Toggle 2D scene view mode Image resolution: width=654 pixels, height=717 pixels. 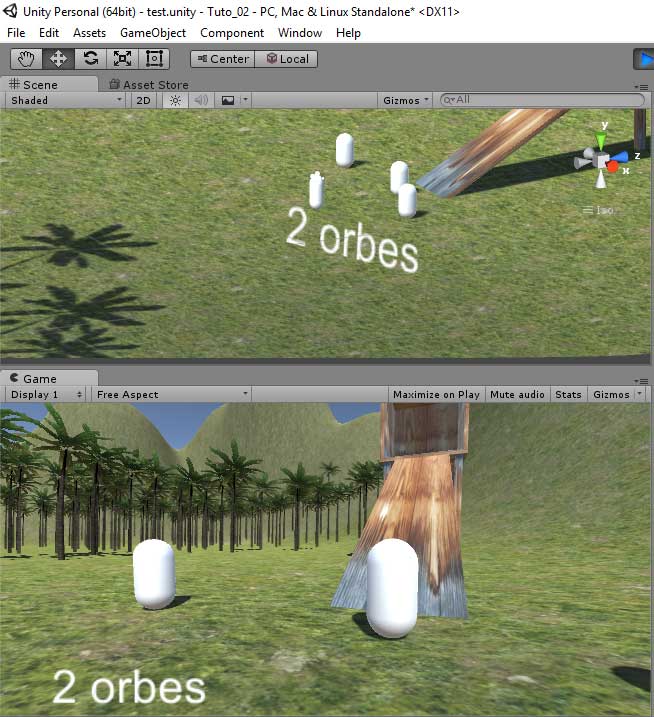coord(144,100)
